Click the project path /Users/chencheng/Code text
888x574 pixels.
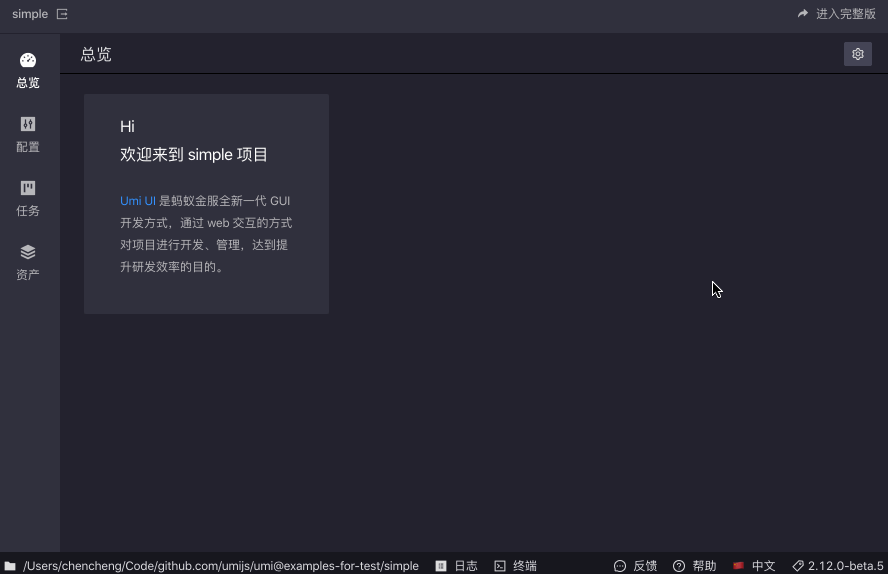tap(221, 566)
